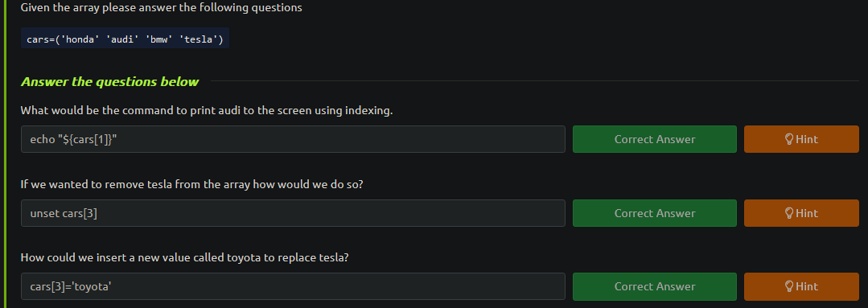Focus the answer field containing unset cars[3]

[x=293, y=213]
